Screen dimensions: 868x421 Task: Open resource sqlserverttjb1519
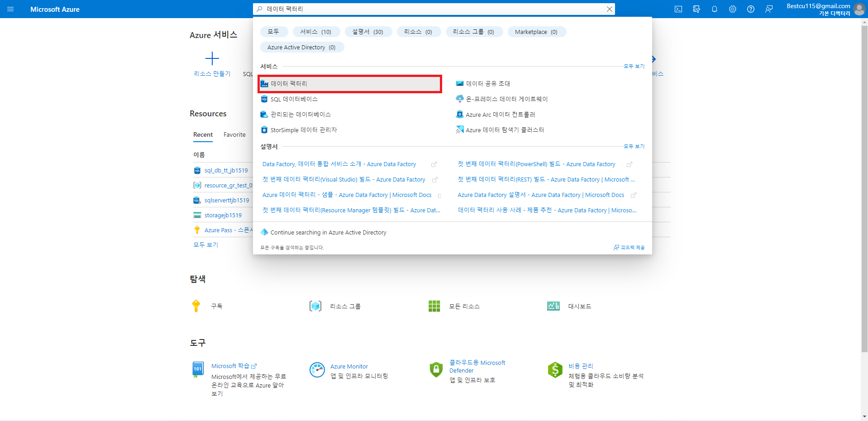pyautogui.click(x=227, y=201)
